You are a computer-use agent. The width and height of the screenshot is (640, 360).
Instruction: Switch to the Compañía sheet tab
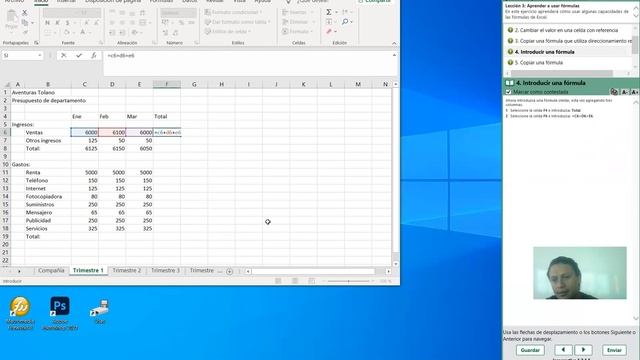click(x=51, y=271)
